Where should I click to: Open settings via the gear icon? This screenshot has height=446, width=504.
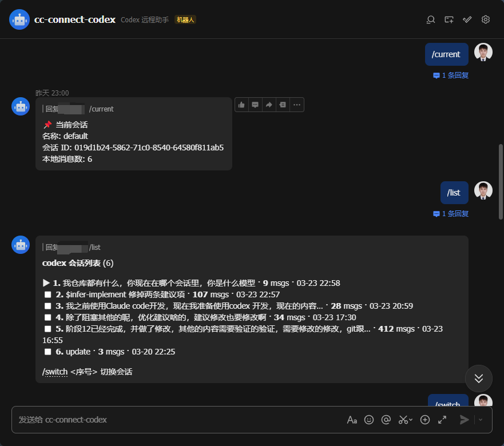point(485,19)
